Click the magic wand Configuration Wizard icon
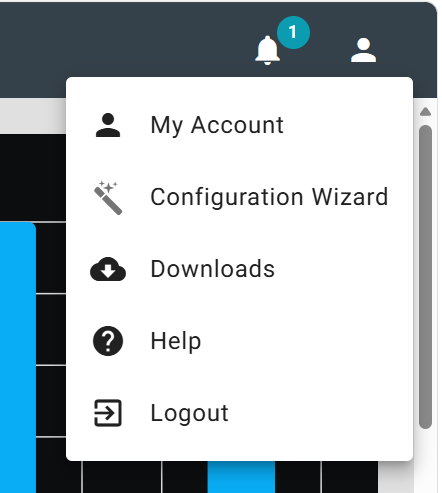442x493 pixels. click(108, 198)
